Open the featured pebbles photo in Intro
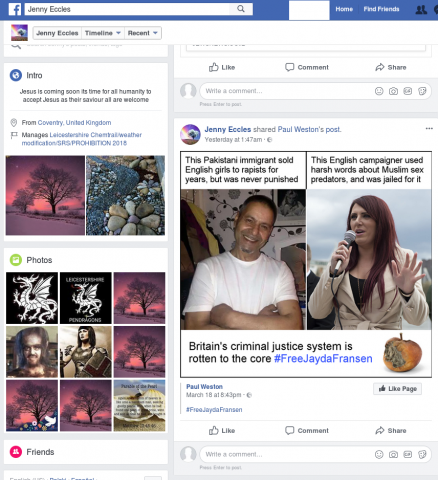This screenshot has width=438, height=480. click(x=125, y=195)
